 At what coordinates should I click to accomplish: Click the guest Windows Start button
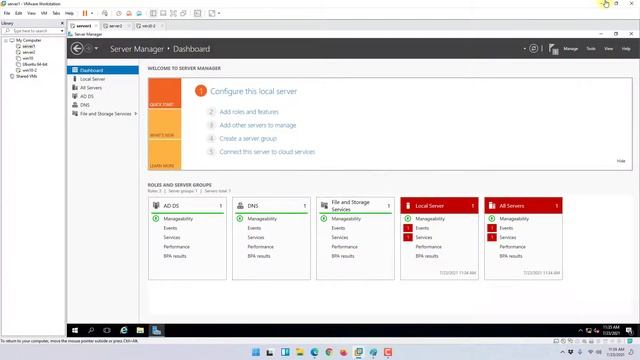tap(75, 331)
